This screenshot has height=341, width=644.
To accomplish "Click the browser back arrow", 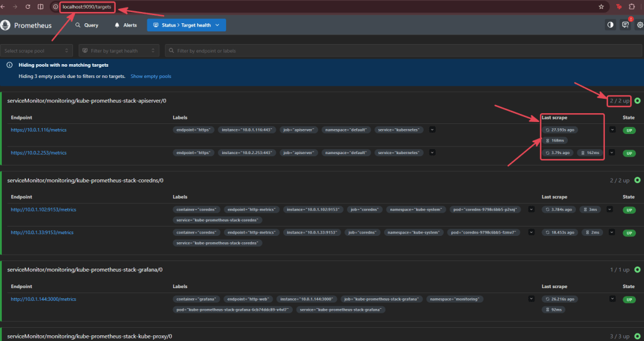I will click(3, 6).
